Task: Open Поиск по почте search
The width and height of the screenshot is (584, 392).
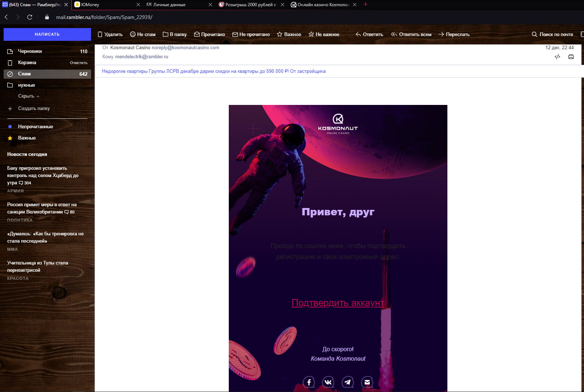Action: coord(552,34)
